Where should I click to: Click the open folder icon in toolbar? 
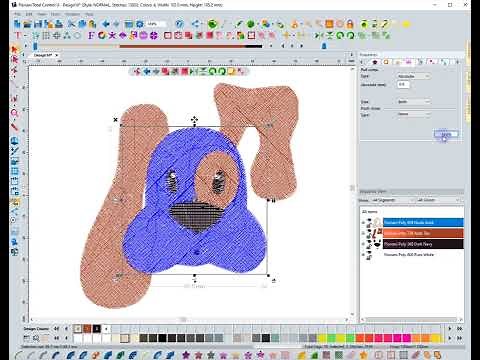point(27,24)
